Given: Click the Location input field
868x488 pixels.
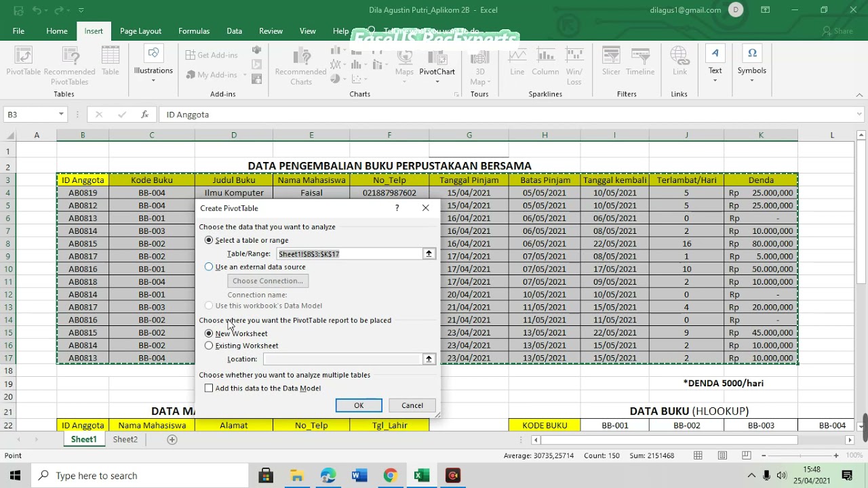Looking at the screenshot, I should tap(342, 359).
